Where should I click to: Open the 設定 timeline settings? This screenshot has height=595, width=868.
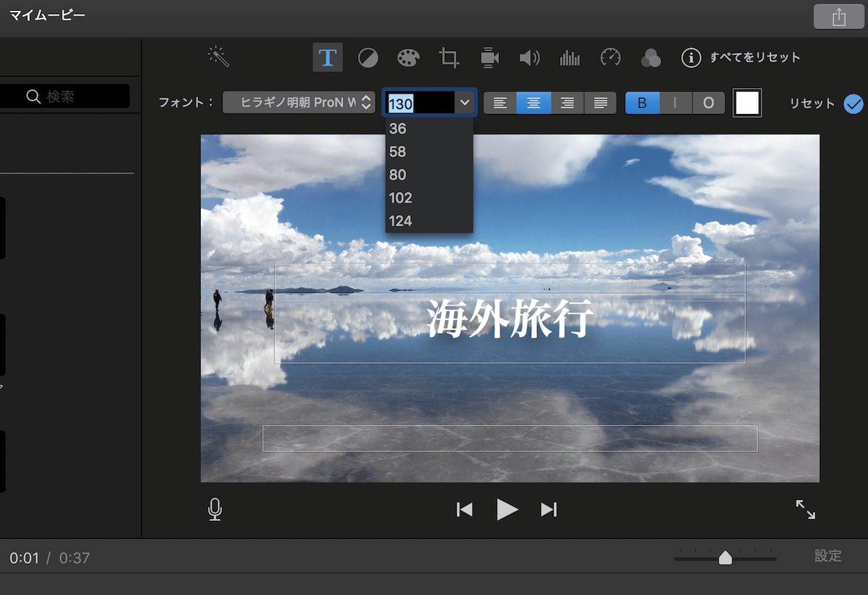click(x=828, y=556)
